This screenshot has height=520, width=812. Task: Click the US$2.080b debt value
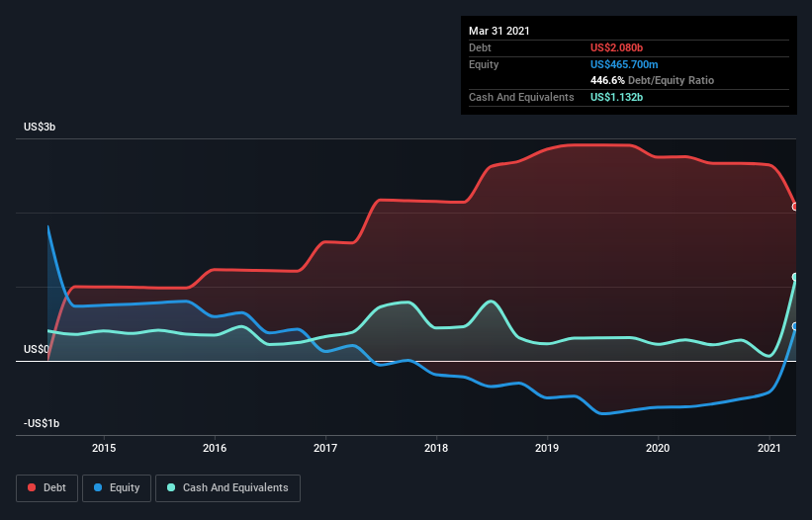pyautogui.click(x=616, y=47)
